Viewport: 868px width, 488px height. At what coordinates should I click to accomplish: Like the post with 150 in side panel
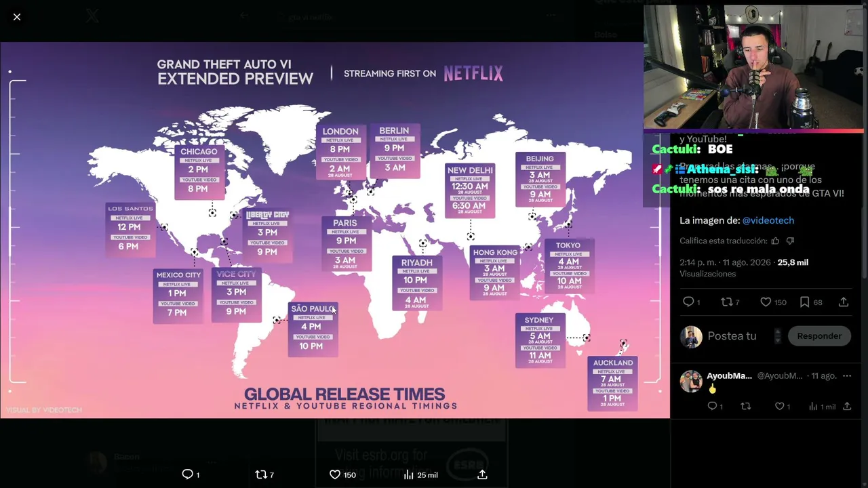pyautogui.click(x=766, y=302)
